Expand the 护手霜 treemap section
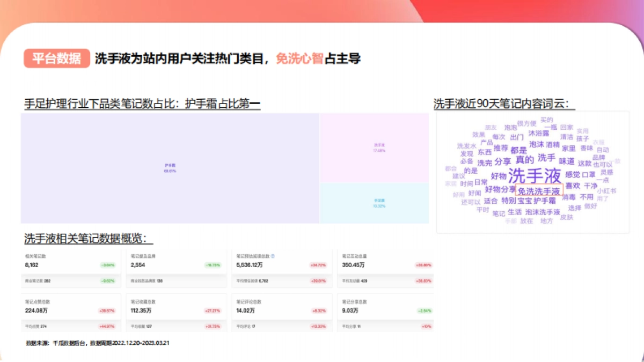 tap(169, 166)
